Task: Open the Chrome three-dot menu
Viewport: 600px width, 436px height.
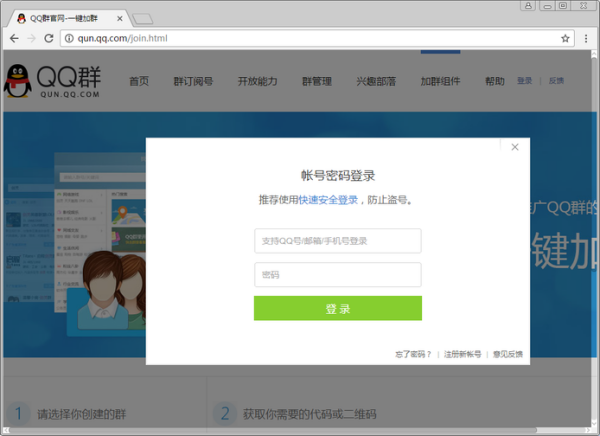Action: click(x=586, y=38)
